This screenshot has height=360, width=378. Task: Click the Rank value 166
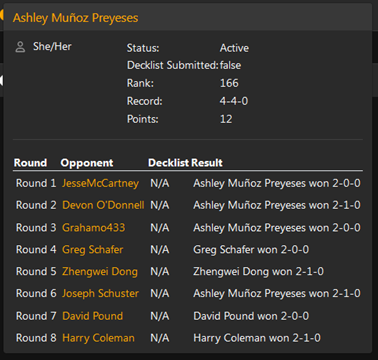[x=229, y=83]
